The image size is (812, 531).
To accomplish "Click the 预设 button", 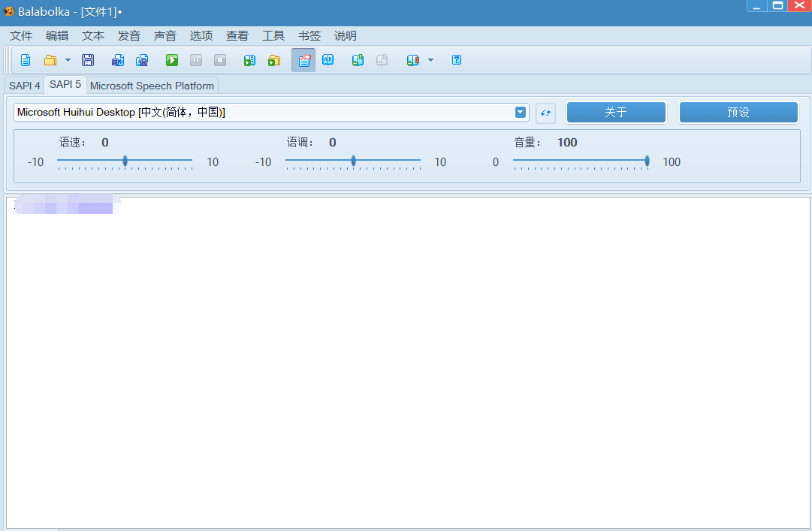I will tap(738, 113).
